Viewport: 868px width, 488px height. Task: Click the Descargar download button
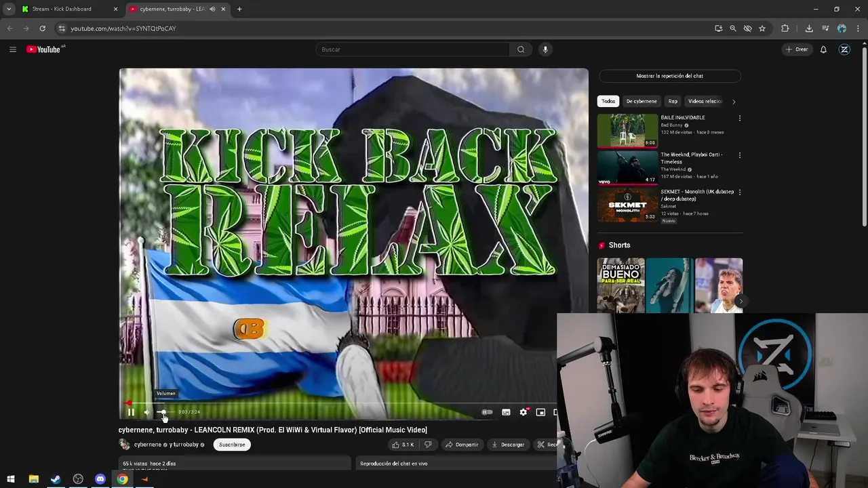coord(508,445)
